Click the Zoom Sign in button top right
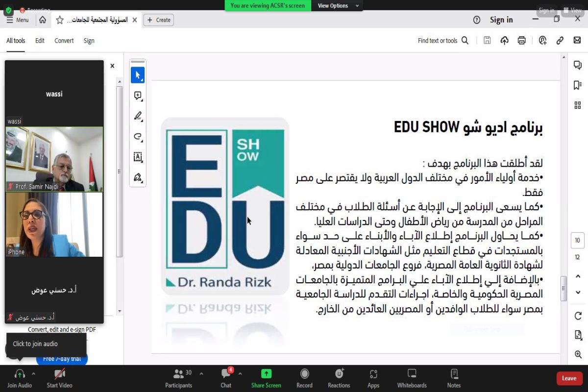Screen dimensions: 588x392 coord(546,10)
